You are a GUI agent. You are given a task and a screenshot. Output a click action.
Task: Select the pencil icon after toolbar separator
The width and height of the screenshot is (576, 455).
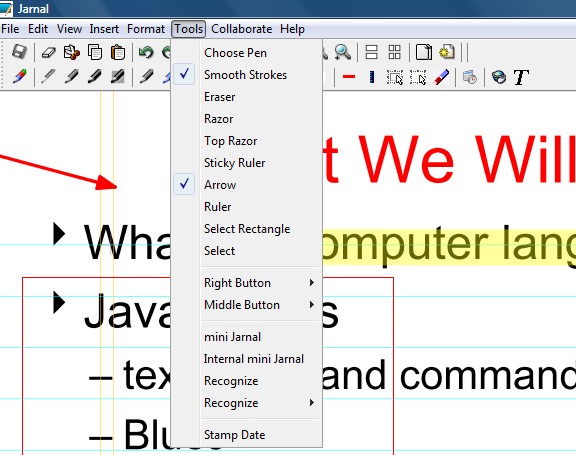point(147,77)
